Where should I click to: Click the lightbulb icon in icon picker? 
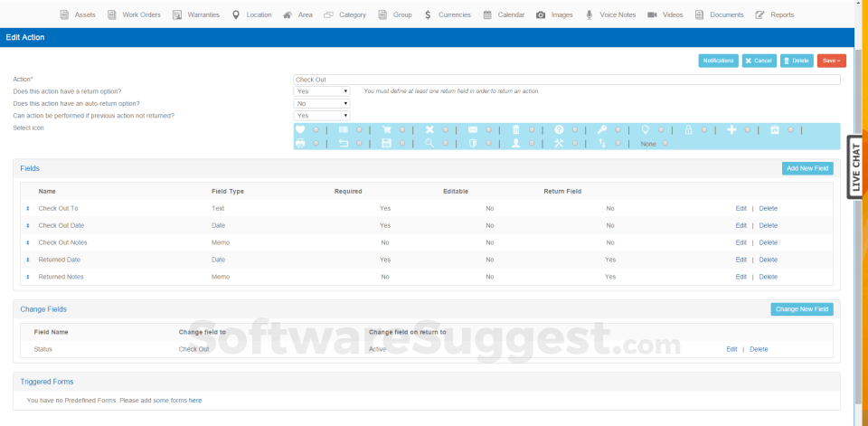(x=645, y=129)
